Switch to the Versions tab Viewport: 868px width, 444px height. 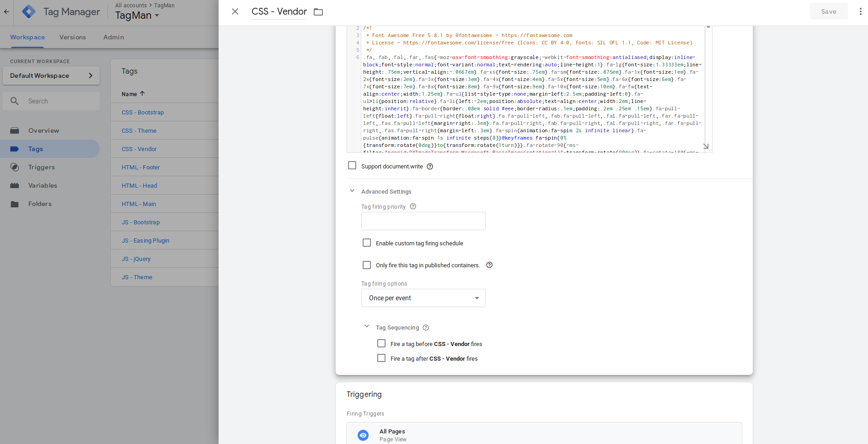pyautogui.click(x=73, y=37)
